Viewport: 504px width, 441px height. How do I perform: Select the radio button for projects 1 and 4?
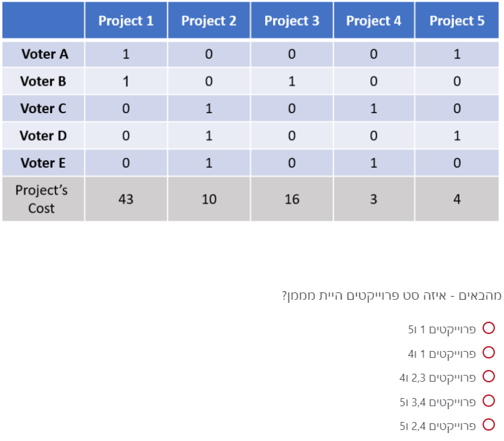(489, 352)
